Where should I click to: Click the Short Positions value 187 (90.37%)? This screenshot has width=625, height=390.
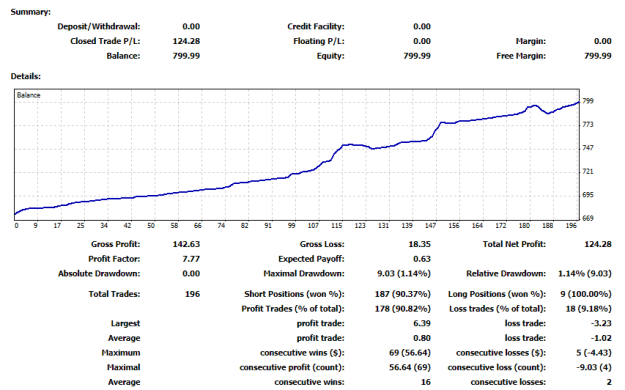403,294
